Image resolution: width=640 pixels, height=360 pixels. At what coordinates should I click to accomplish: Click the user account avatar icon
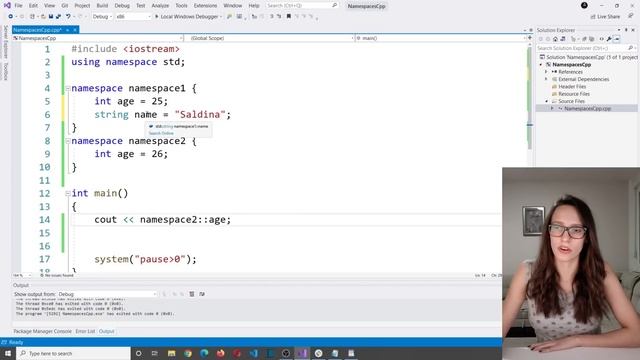click(584, 5)
